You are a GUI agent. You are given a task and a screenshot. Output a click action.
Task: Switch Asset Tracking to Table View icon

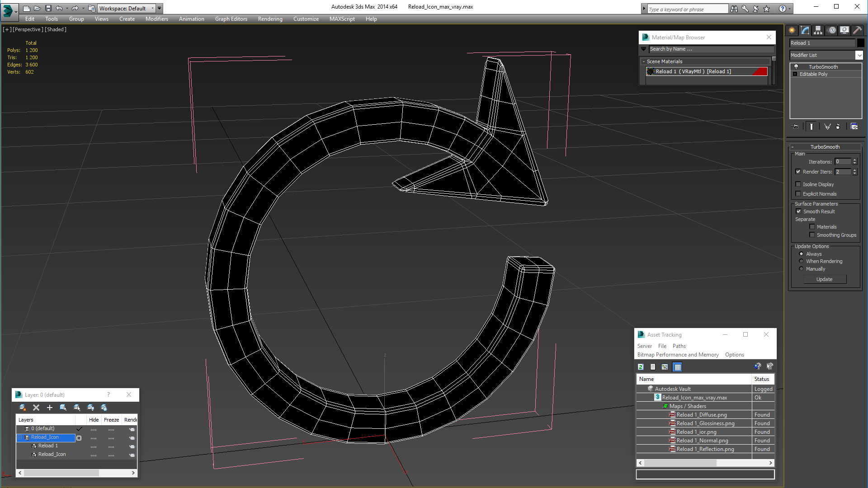coord(677,367)
